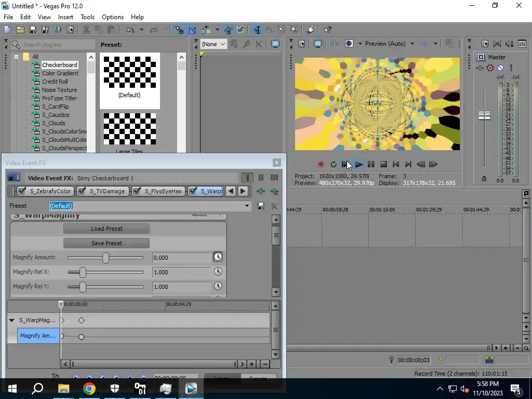The width and height of the screenshot is (532, 399).
Task: Click the Master bus Mute icon
Action: [x=500, y=68]
